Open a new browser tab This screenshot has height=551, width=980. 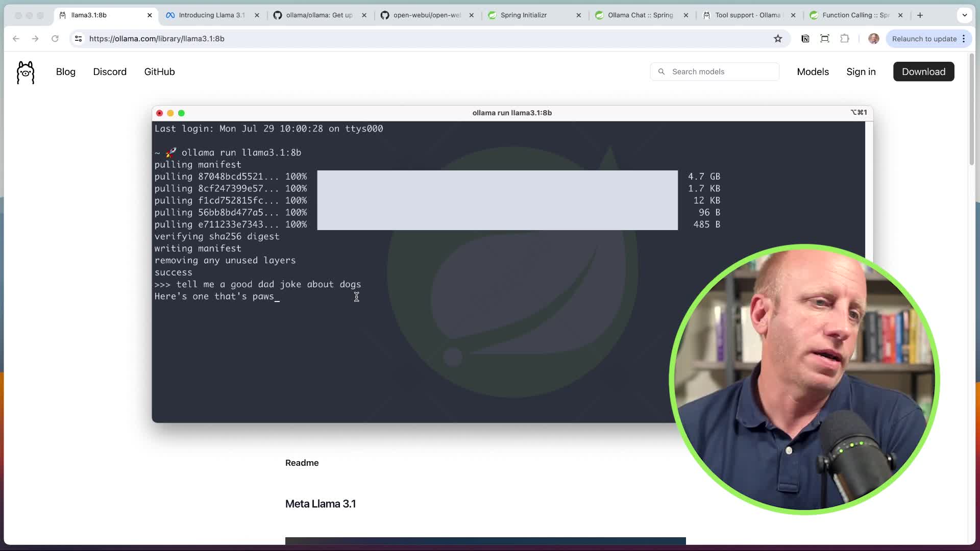click(920, 15)
